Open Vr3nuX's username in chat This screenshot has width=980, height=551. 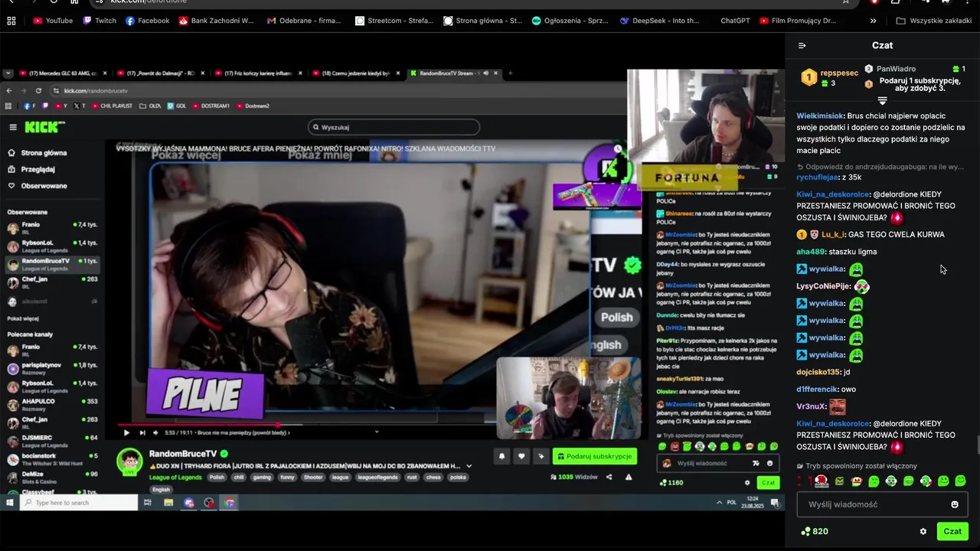tap(811, 406)
